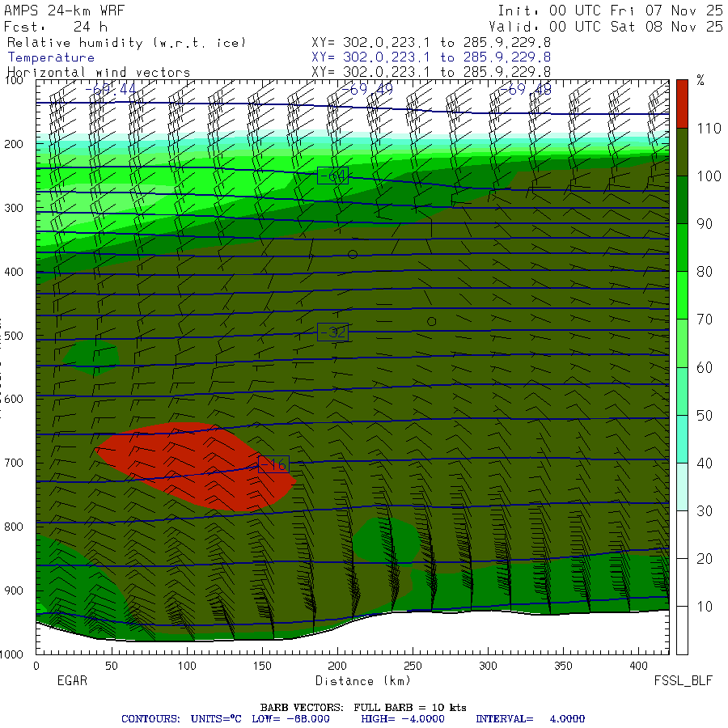The width and height of the screenshot is (728, 728).
Task: Click the 'Relative humidity (w.r.t. ice)' label
Action: tap(126, 43)
